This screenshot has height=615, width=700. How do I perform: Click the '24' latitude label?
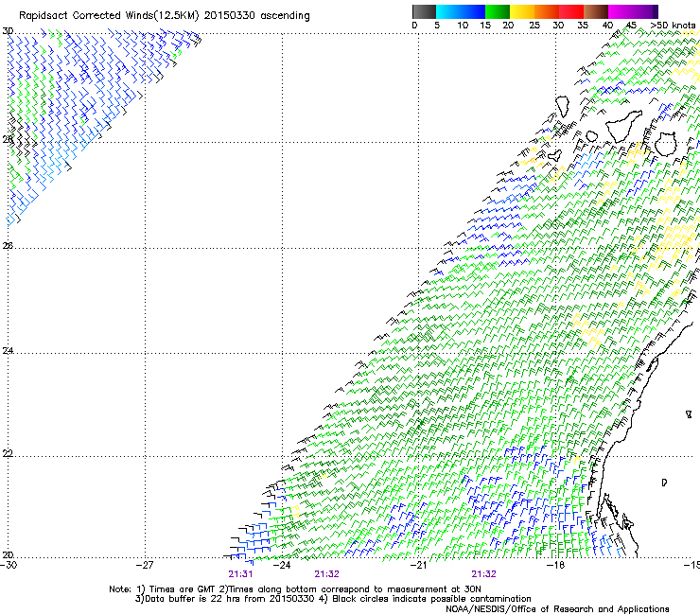pos(8,351)
